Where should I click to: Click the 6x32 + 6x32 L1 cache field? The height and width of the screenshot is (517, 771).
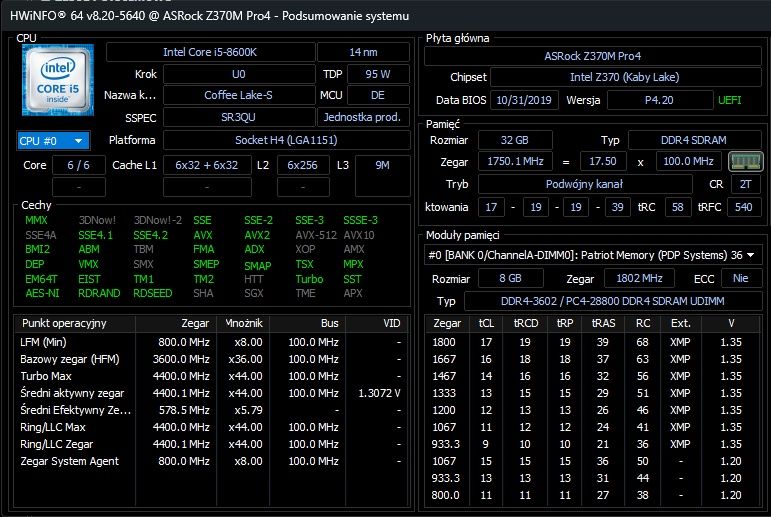(207, 165)
